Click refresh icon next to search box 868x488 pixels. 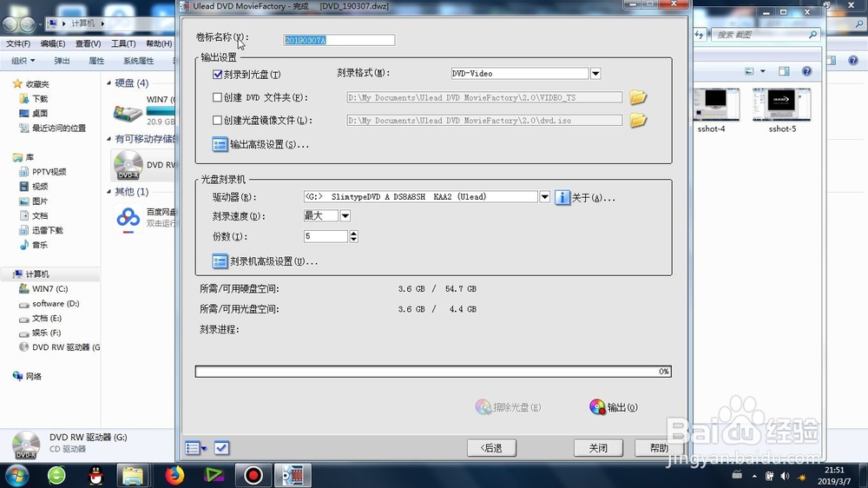[699, 35]
